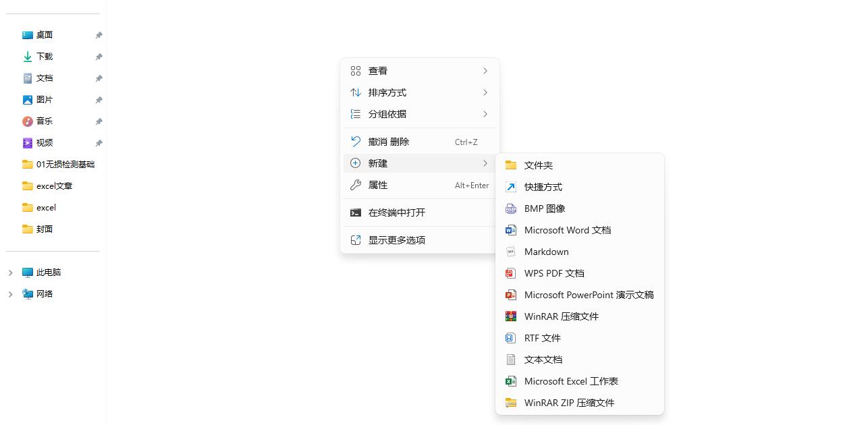Click the Pictures (图片) icon in sidebar

pos(28,100)
